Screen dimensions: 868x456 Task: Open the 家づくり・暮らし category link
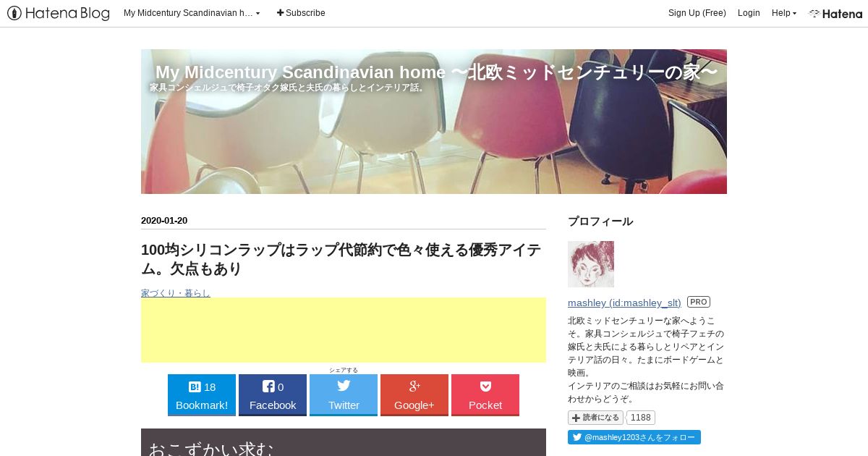(176, 293)
